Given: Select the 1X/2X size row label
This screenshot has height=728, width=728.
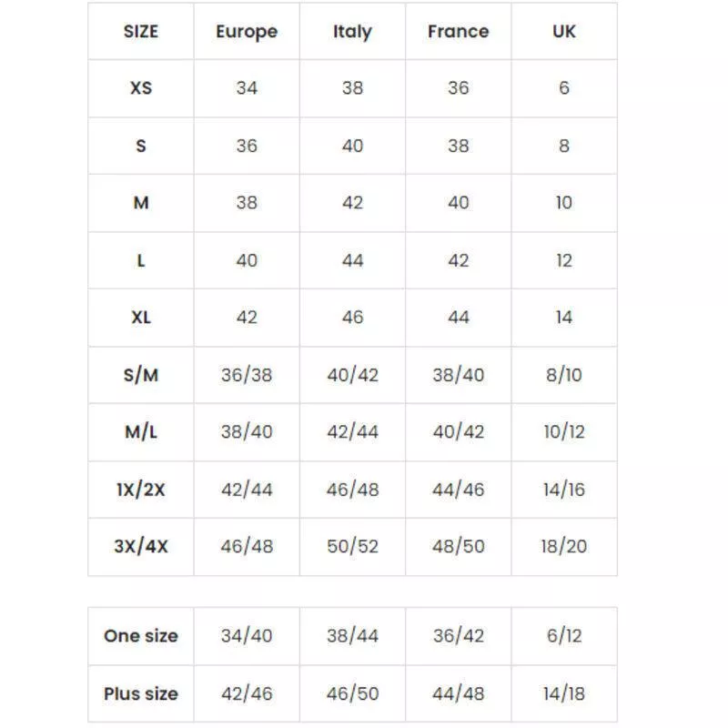Looking at the screenshot, I should 141,490.
